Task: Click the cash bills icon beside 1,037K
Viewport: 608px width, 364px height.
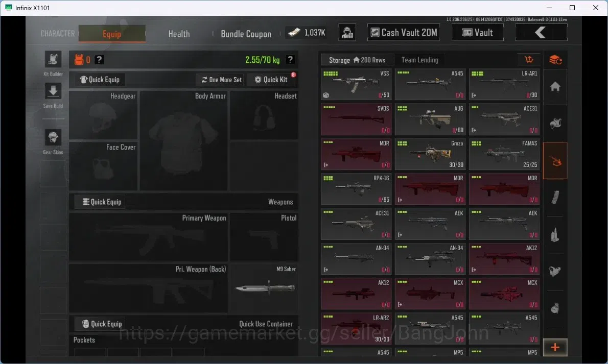Action: click(x=294, y=33)
